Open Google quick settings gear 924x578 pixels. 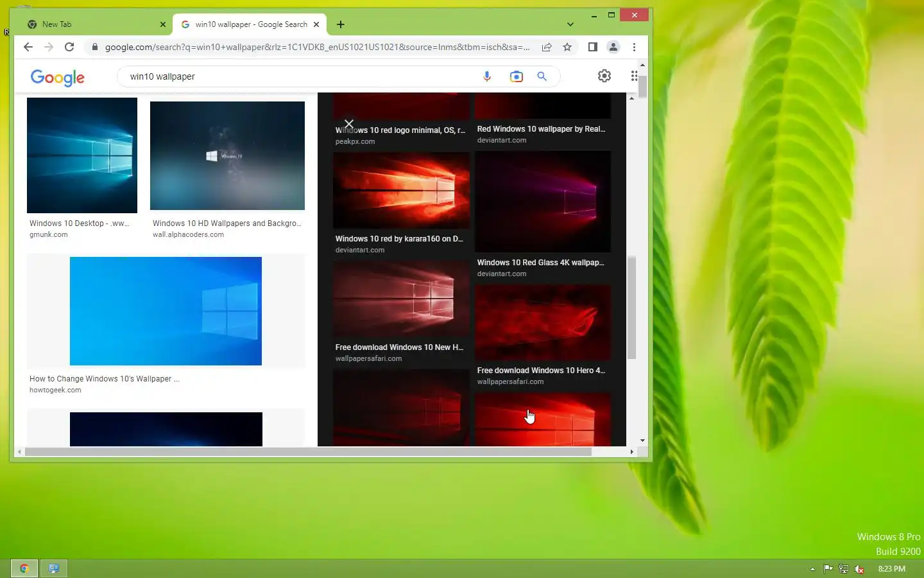[604, 76]
